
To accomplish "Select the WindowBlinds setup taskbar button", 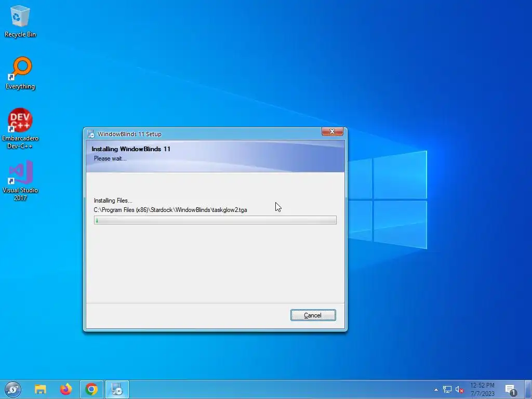I will 117,389.
